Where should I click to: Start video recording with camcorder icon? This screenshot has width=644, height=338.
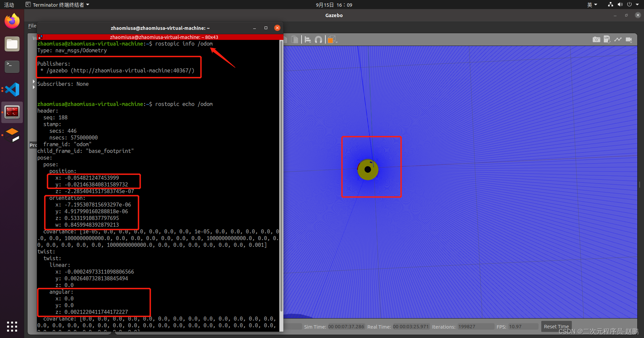629,40
